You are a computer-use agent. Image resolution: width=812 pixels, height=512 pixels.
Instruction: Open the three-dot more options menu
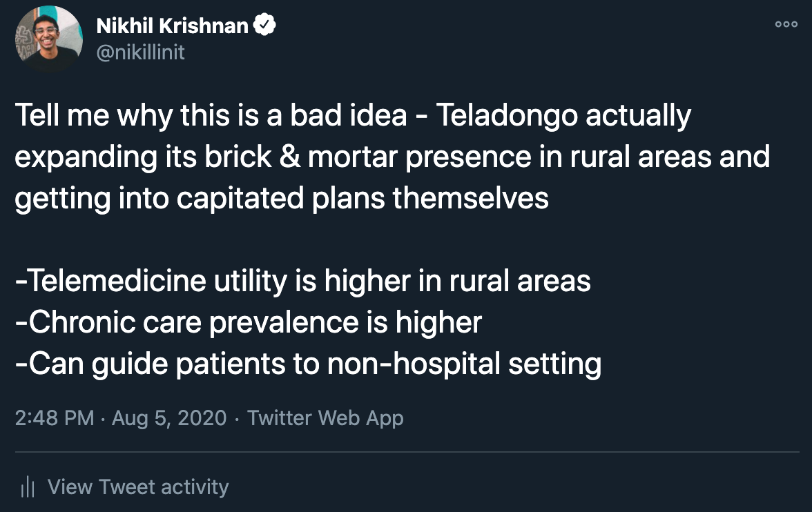coord(786,24)
